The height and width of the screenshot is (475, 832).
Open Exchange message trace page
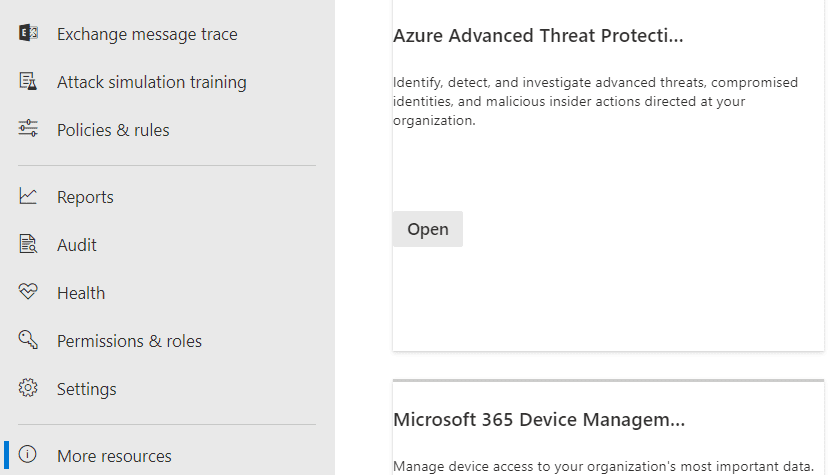coord(147,34)
